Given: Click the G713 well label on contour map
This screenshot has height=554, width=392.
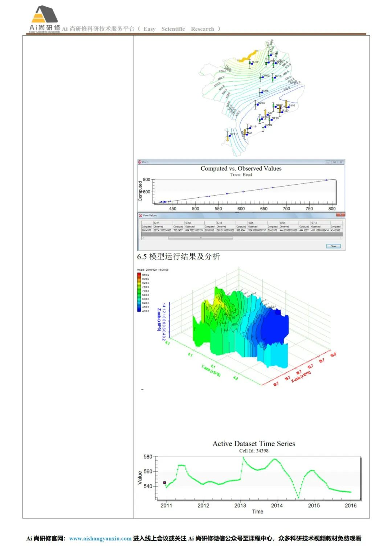Looking at the screenshot, I should tap(275, 118).
